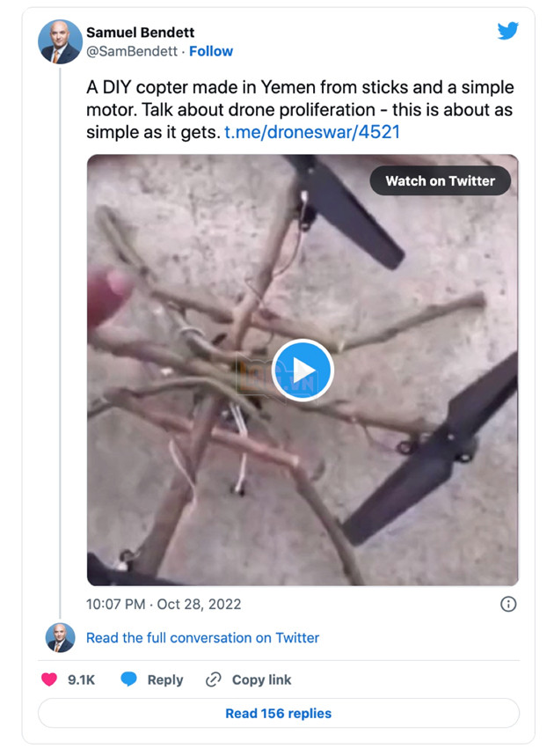Click the chain link copy icon

213,679
